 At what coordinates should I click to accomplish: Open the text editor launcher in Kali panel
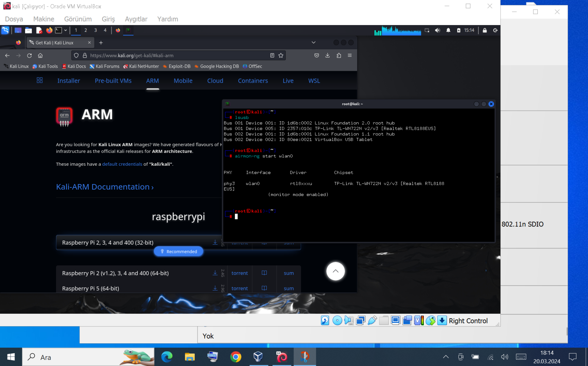tap(39, 30)
